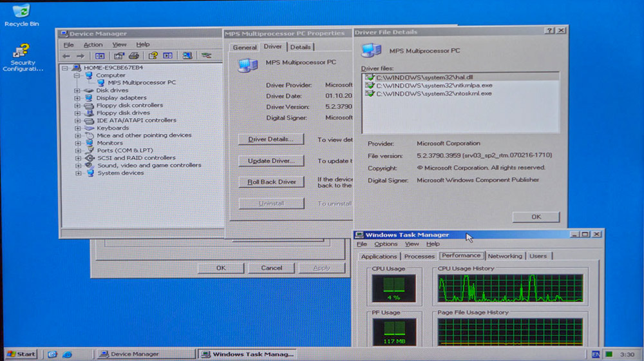Select the Security Configuration desktop icon
644x361 pixels.
pyautogui.click(x=22, y=52)
